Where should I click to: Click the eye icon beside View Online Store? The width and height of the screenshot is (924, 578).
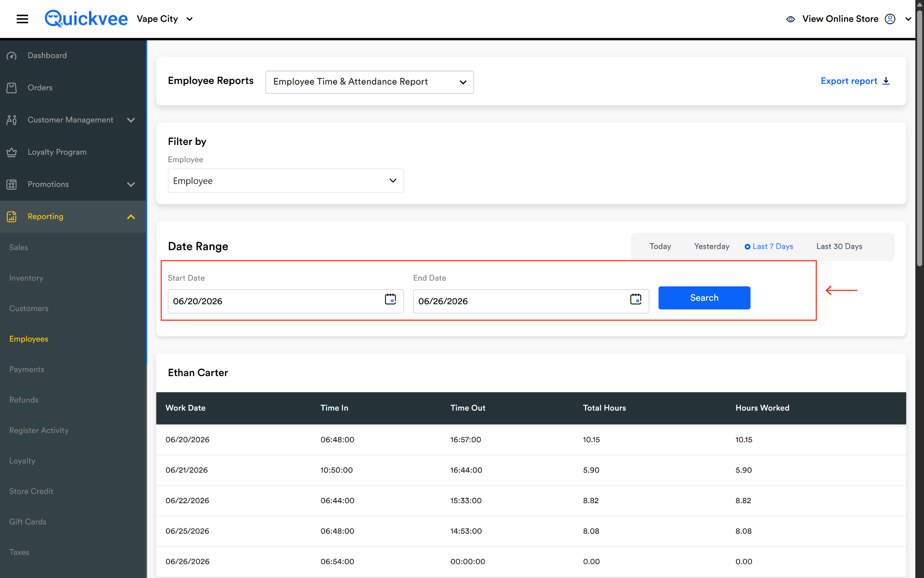pos(790,19)
